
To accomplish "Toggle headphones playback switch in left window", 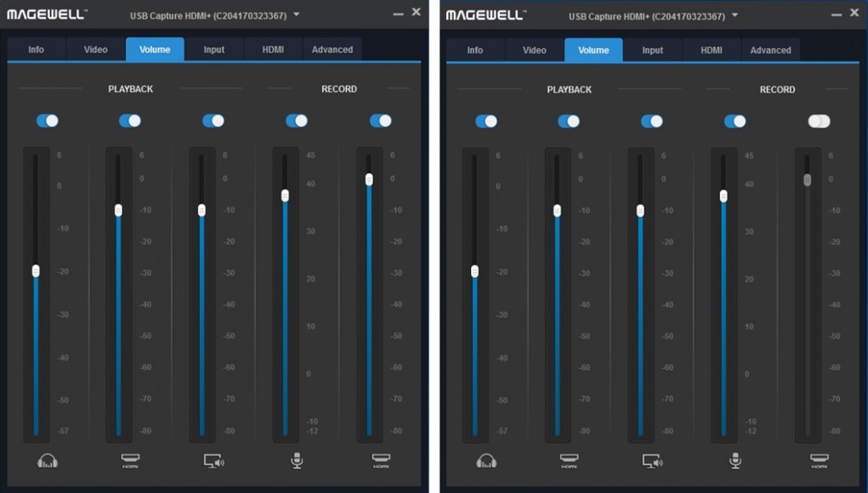I will click(48, 121).
